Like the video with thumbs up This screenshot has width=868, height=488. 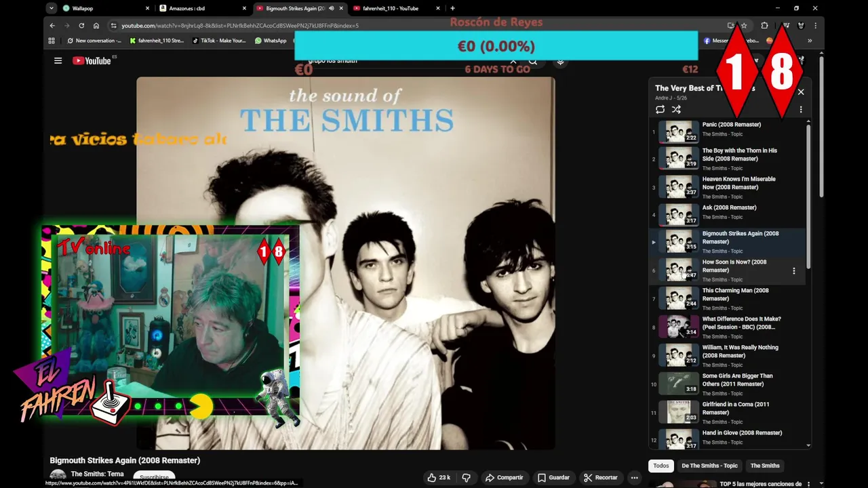click(x=439, y=477)
